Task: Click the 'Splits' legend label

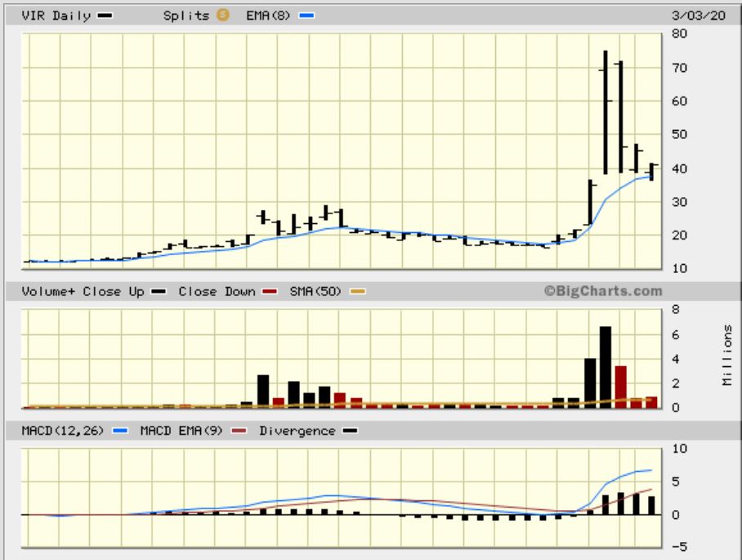Action: tap(186, 16)
